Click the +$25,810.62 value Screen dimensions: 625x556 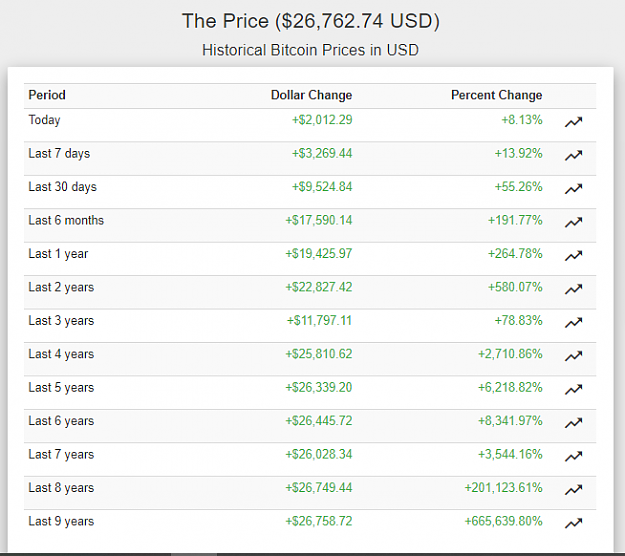tap(319, 354)
